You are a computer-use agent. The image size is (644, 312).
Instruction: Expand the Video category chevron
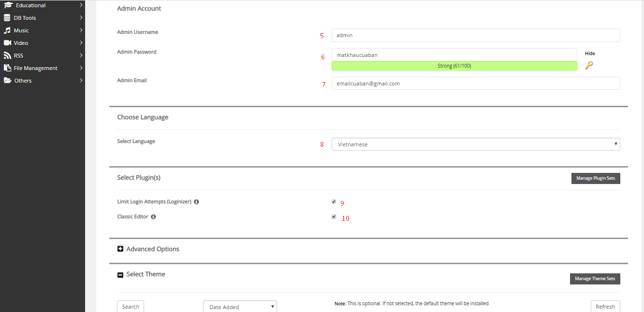(81, 43)
